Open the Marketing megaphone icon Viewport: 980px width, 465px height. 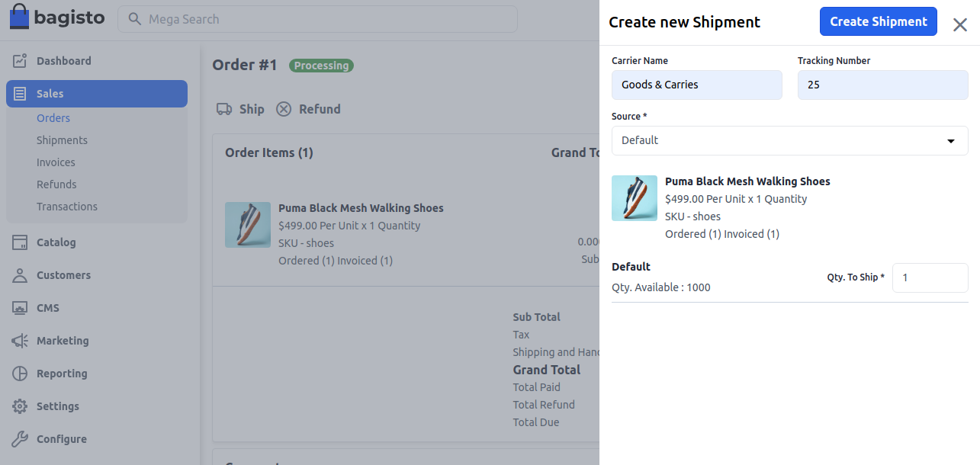coord(21,340)
